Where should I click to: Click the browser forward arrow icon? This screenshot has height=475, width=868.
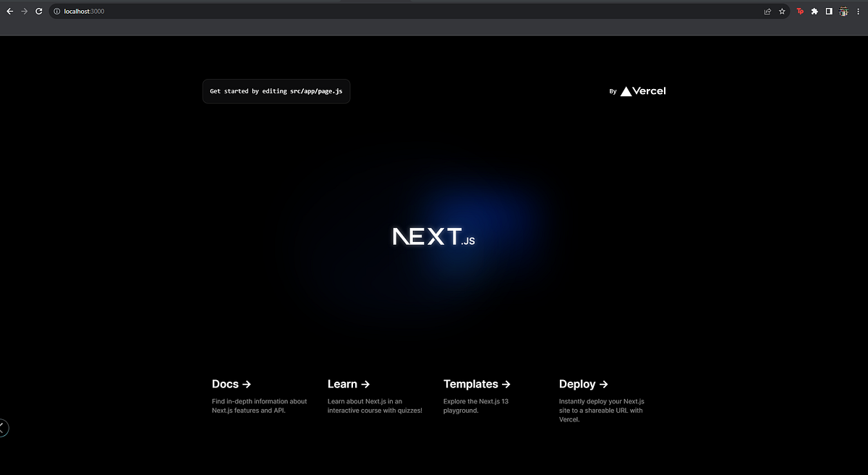coord(24,11)
